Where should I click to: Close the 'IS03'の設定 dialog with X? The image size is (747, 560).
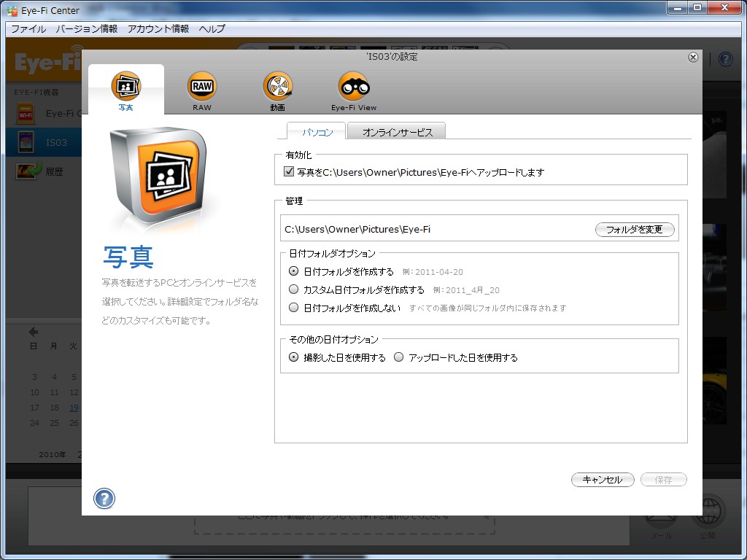[693, 57]
